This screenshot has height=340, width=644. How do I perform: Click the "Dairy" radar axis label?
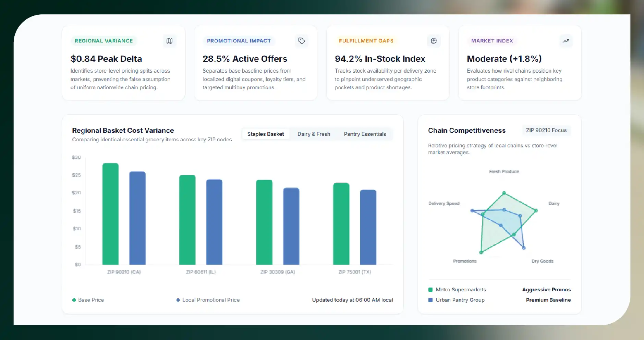pos(554,203)
